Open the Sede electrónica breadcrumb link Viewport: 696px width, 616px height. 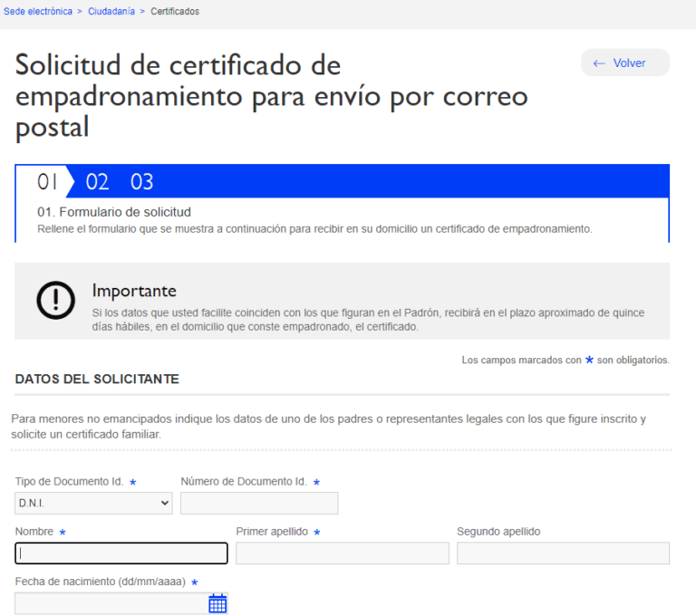pyautogui.click(x=38, y=12)
